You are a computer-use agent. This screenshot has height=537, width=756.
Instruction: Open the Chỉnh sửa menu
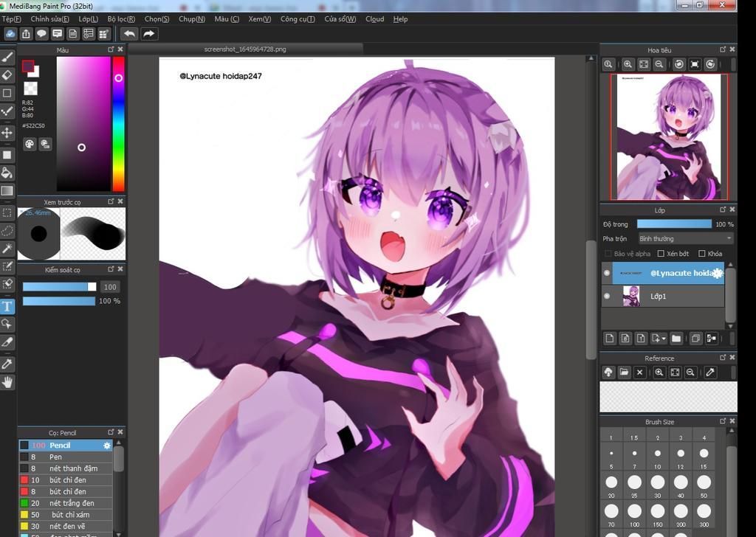[x=49, y=18]
